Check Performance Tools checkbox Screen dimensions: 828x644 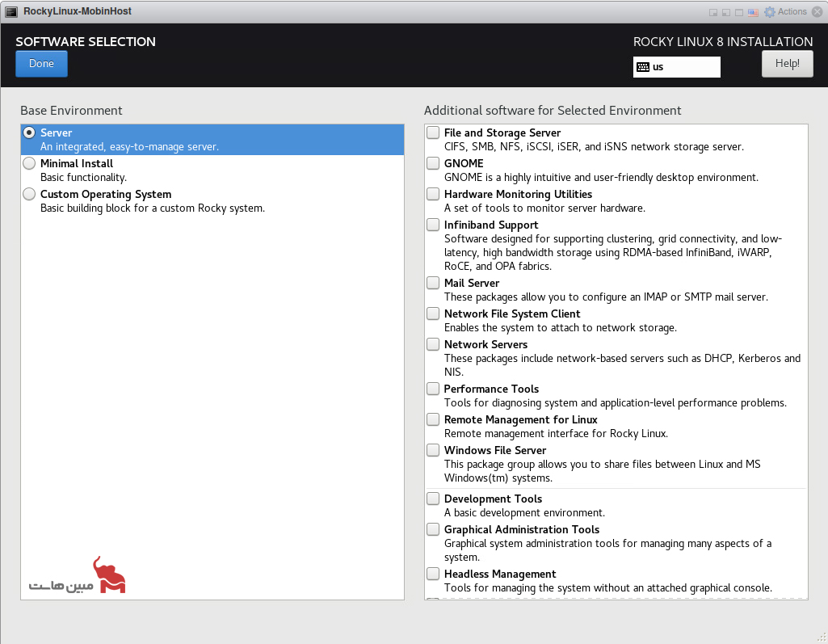[433, 389]
